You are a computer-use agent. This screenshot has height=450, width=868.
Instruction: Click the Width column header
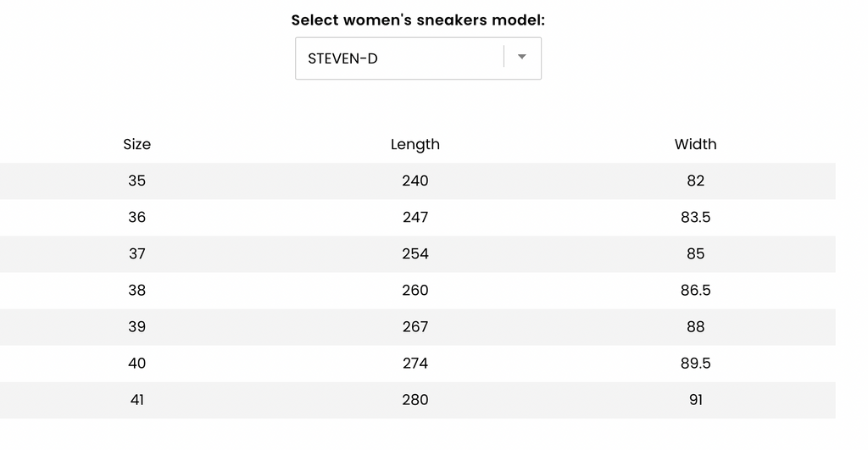click(x=695, y=144)
